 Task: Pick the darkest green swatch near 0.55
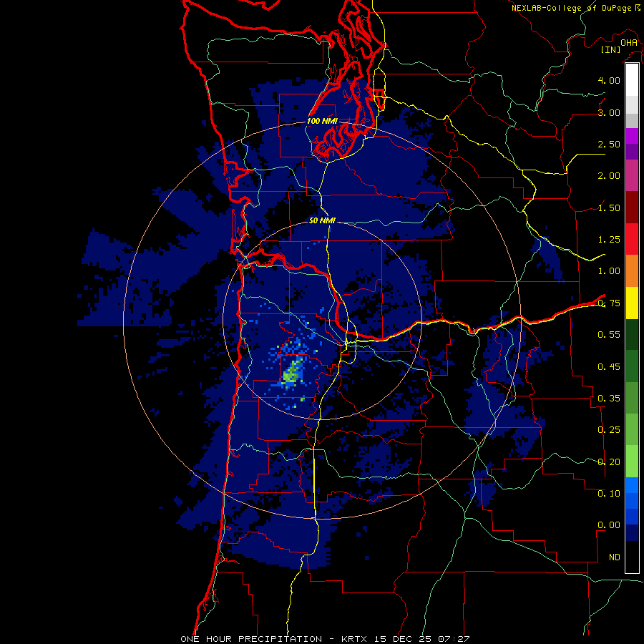632,334
